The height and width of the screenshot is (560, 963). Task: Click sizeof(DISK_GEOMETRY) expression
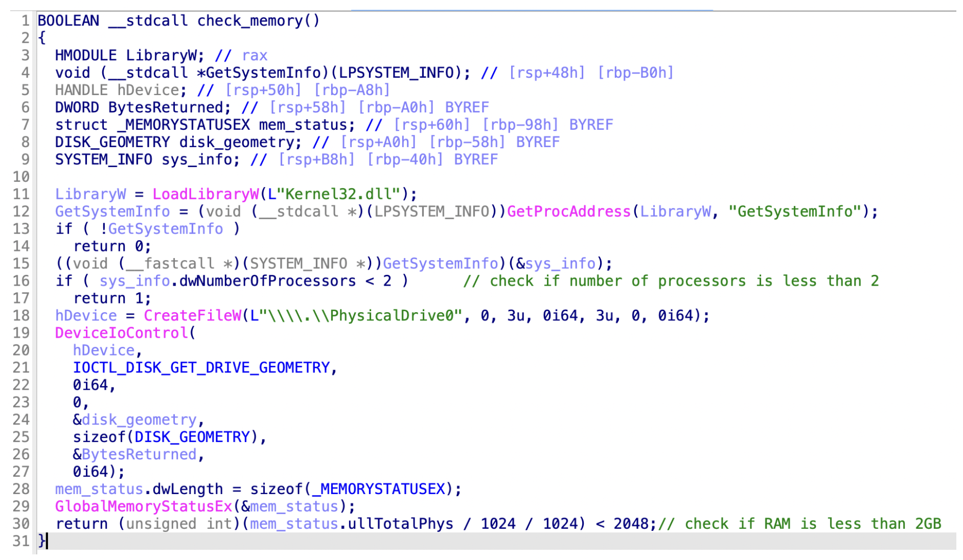(166, 437)
